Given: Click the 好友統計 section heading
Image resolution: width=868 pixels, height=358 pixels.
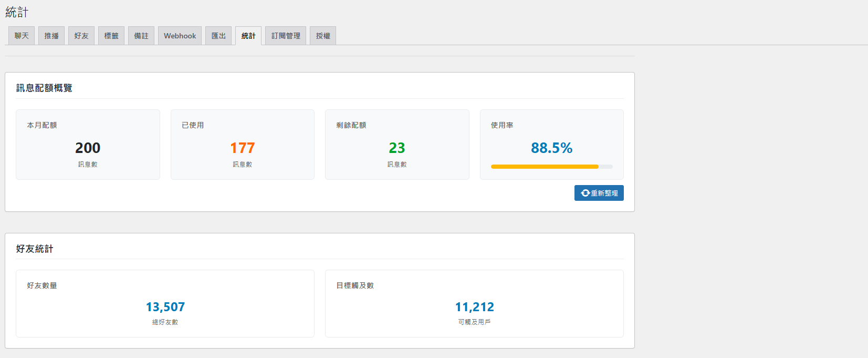Looking at the screenshot, I should coord(35,249).
